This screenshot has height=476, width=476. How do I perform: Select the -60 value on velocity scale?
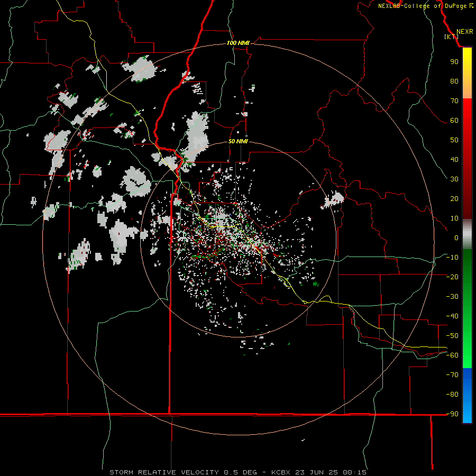452,355
